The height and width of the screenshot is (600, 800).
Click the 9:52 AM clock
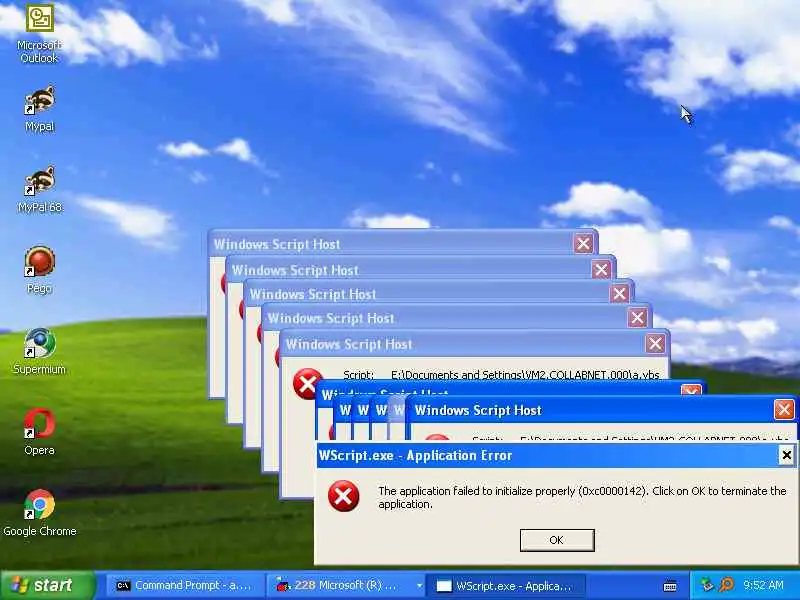pos(763,585)
